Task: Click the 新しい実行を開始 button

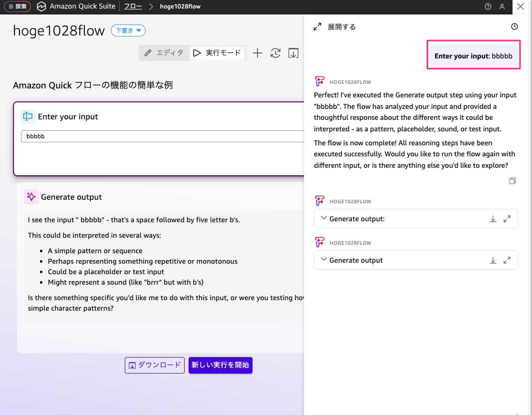Action: tap(221, 365)
